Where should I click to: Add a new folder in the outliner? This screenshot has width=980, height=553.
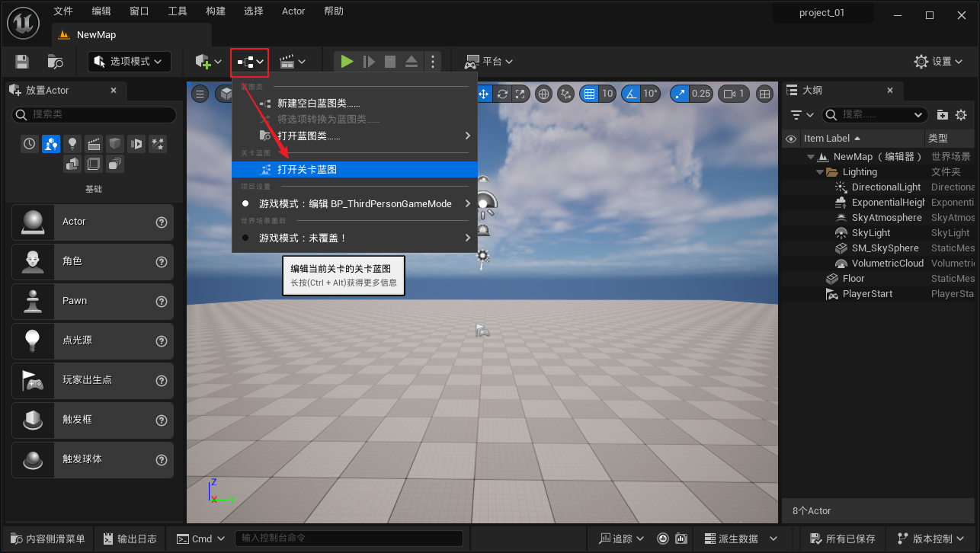coord(943,114)
